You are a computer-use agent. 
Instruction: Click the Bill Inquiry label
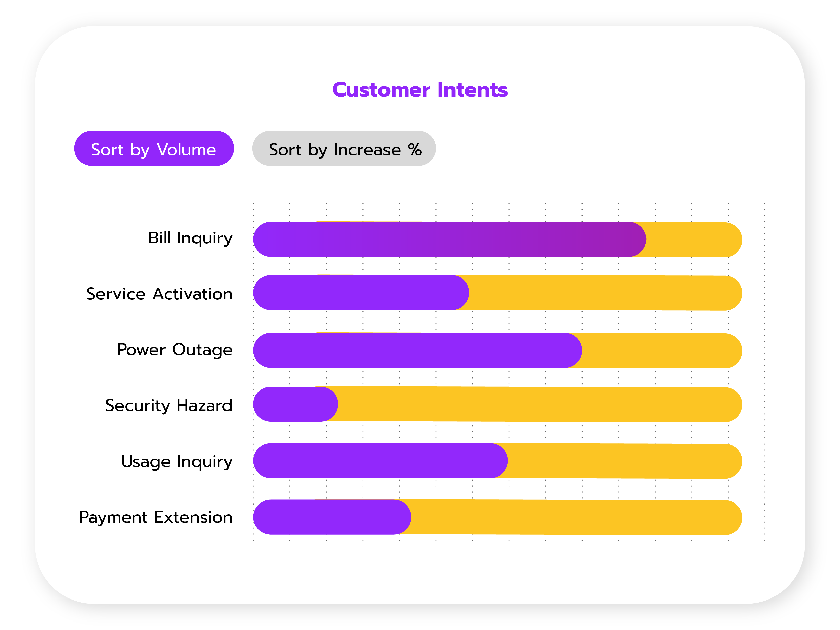click(x=190, y=238)
